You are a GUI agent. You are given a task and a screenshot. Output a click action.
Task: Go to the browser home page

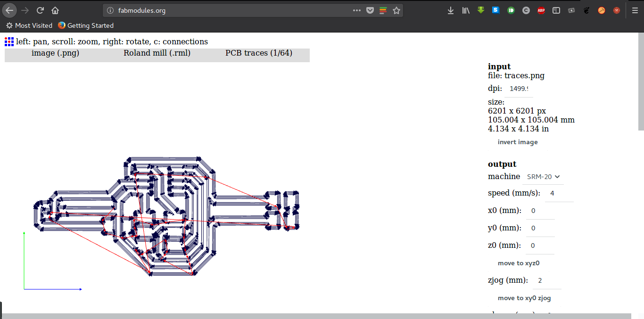click(55, 10)
